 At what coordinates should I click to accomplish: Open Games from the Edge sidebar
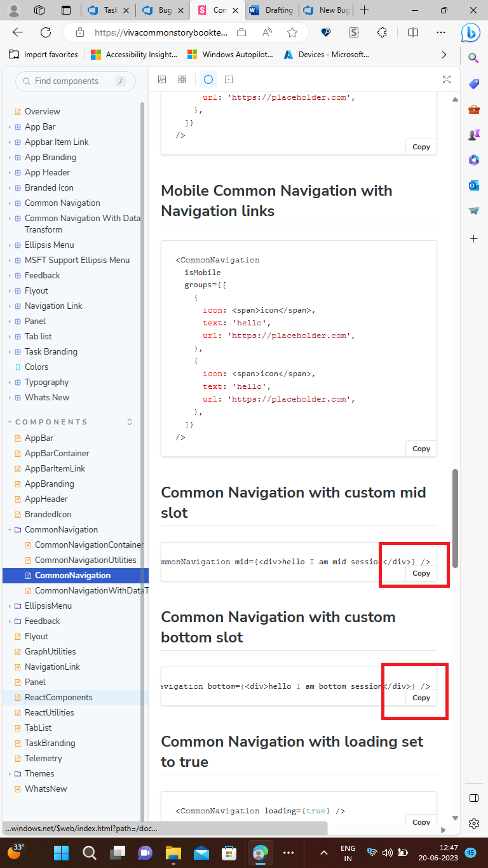click(473, 134)
